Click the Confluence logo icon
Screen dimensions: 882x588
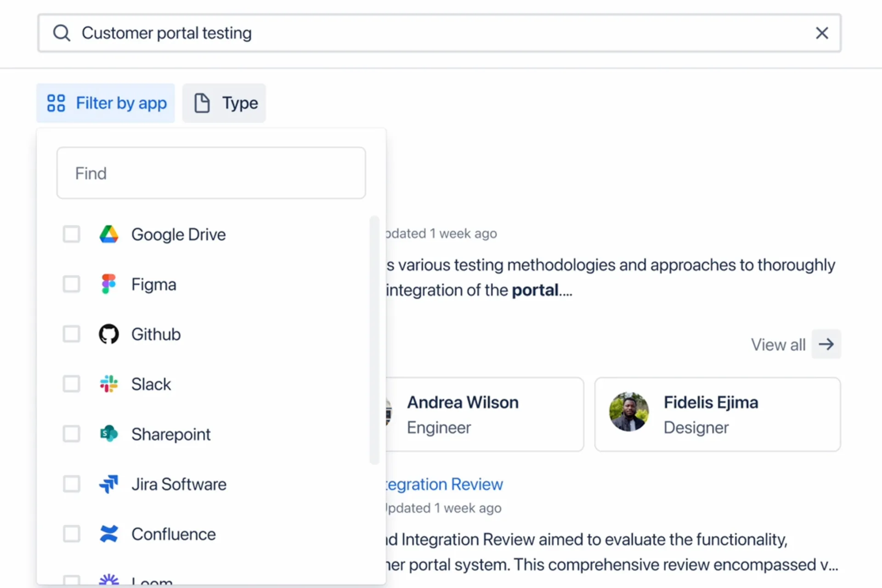click(x=109, y=534)
